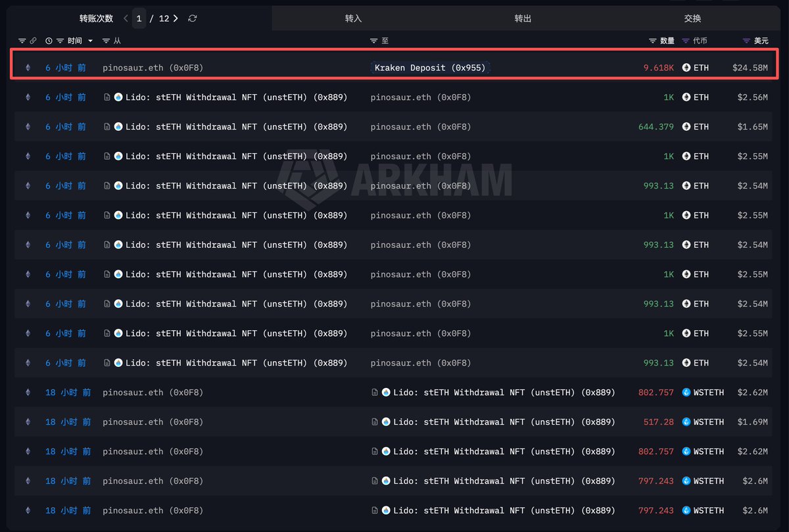Open the 交换 tab
Viewport: 789px width, 532px height.
click(x=692, y=18)
